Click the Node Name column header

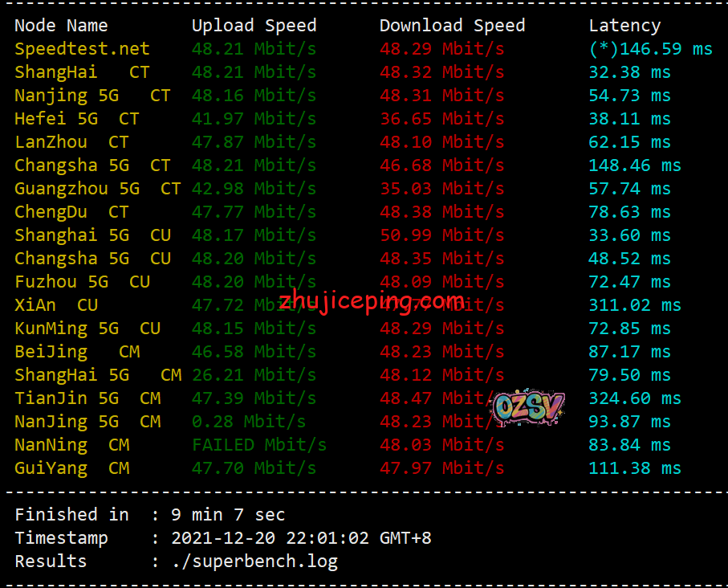pos(61,26)
